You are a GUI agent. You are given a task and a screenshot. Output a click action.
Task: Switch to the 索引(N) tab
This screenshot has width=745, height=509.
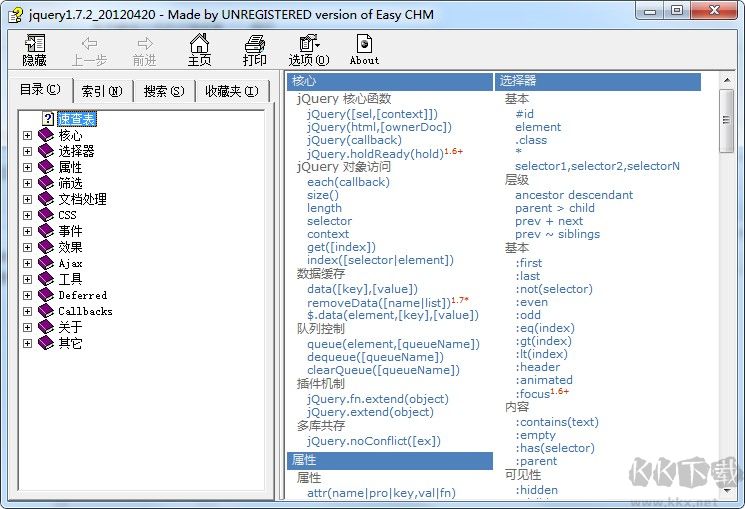[x=102, y=91]
